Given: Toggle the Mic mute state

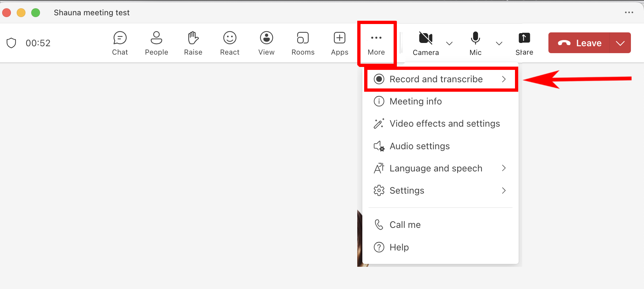Looking at the screenshot, I should coord(475,43).
